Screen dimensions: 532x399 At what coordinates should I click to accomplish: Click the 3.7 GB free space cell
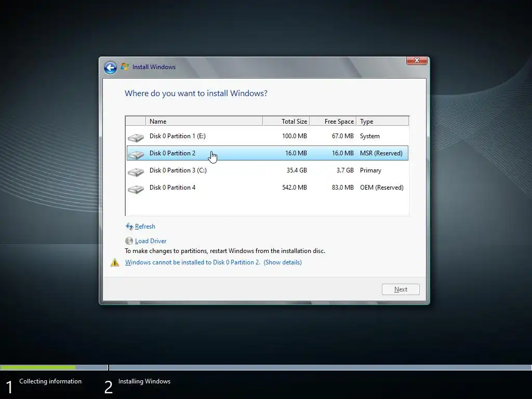pyautogui.click(x=345, y=170)
